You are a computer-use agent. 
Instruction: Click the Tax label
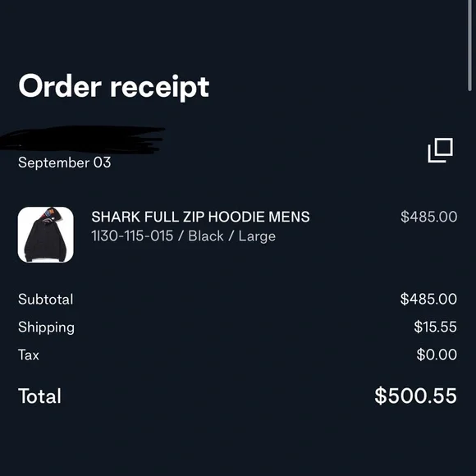tap(29, 355)
